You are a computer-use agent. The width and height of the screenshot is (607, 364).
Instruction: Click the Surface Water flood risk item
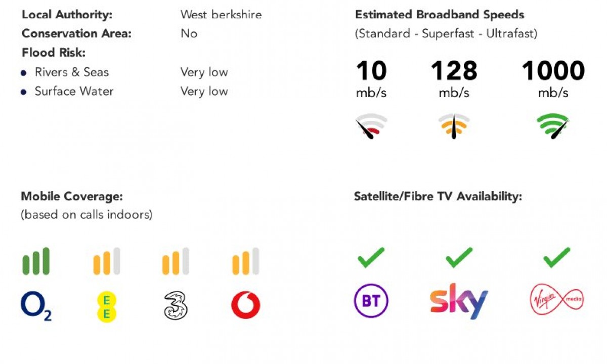pyautogui.click(x=74, y=92)
